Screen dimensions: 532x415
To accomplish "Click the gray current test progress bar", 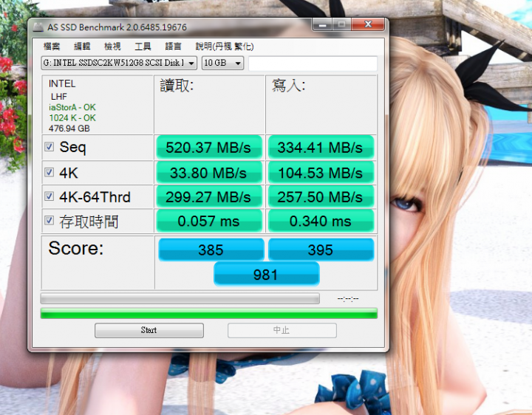I will pos(180,299).
